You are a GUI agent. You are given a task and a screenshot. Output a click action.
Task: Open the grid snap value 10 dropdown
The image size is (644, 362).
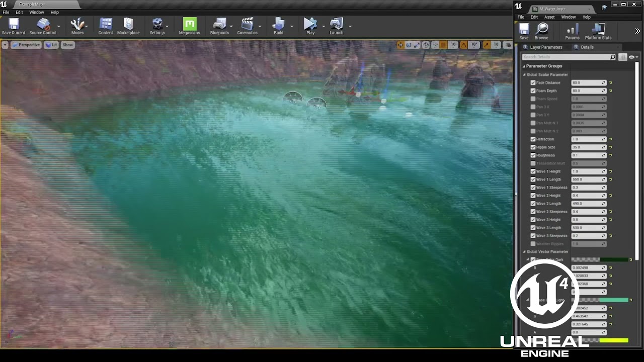tap(453, 45)
